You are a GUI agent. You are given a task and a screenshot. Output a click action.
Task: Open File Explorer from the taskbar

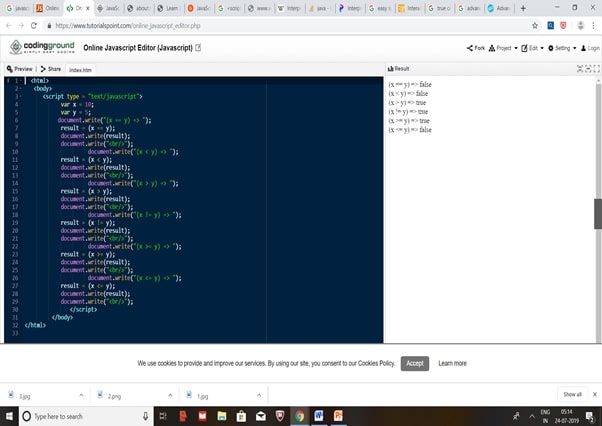pos(222,416)
